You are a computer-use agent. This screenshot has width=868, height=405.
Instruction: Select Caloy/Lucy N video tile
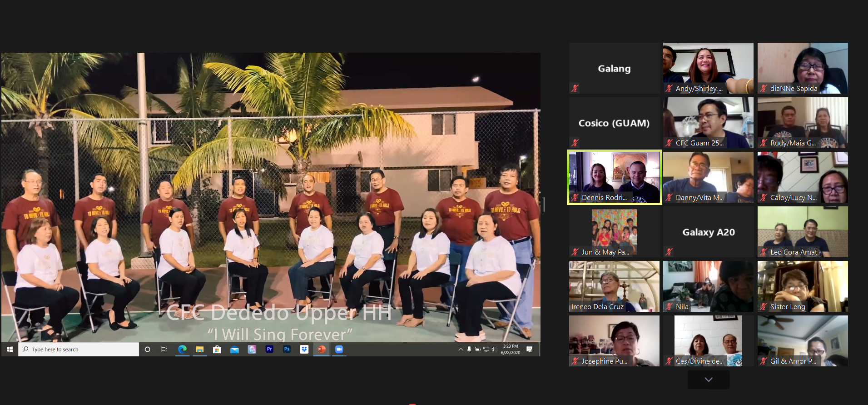(x=803, y=177)
